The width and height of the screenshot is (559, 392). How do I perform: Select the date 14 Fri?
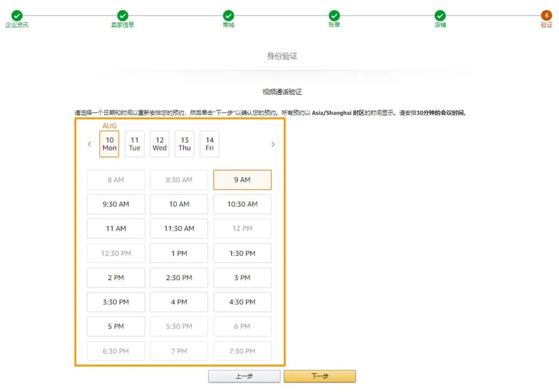point(209,144)
